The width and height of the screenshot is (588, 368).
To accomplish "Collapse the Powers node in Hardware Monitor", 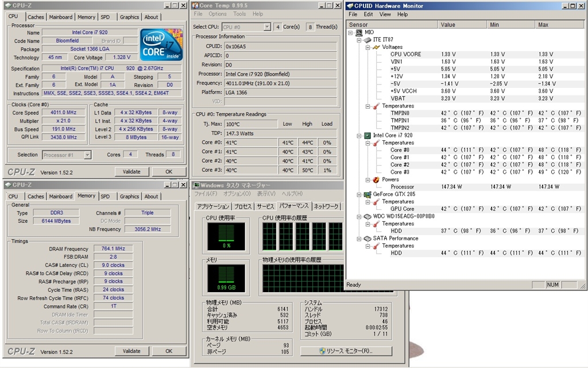I will (368, 179).
